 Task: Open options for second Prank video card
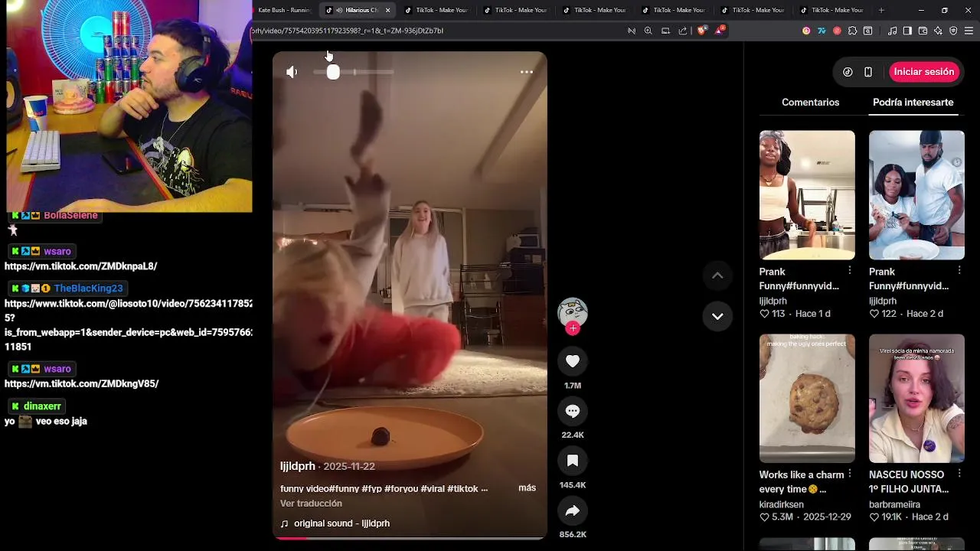pyautogui.click(x=959, y=271)
